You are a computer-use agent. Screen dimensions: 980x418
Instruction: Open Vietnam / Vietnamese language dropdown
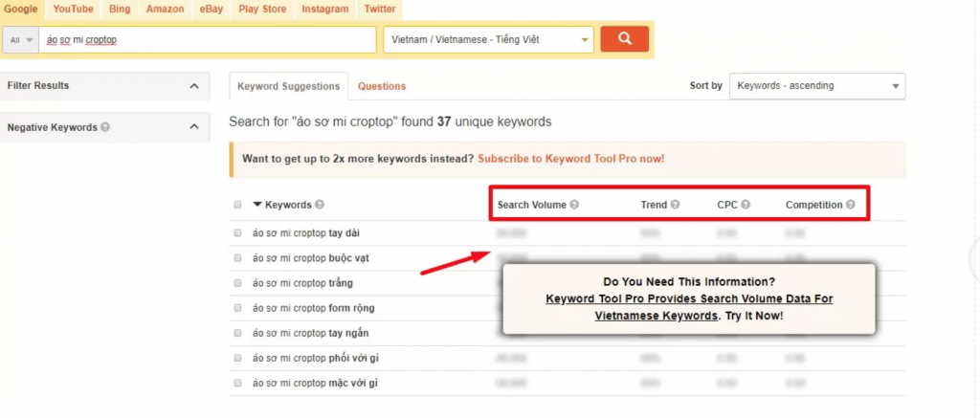click(489, 39)
